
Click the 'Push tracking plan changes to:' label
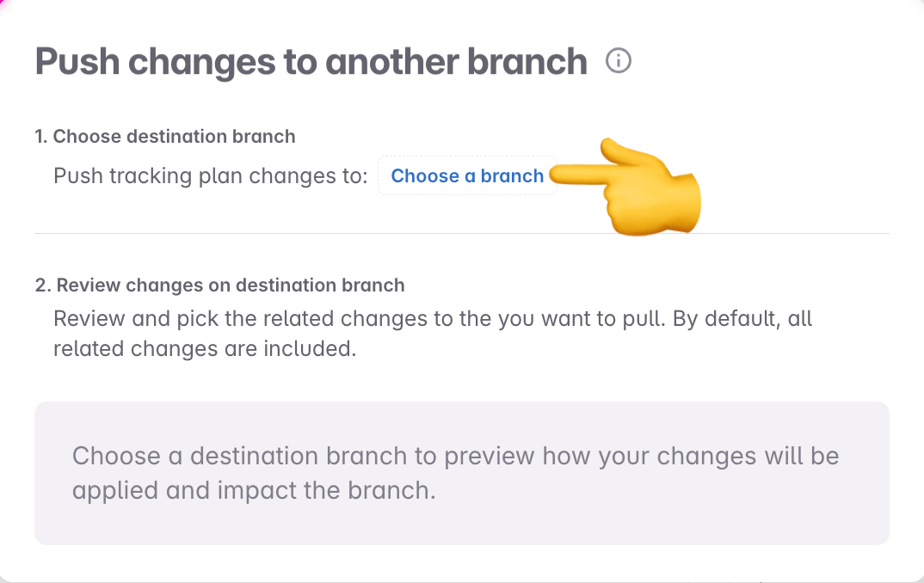pos(209,175)
